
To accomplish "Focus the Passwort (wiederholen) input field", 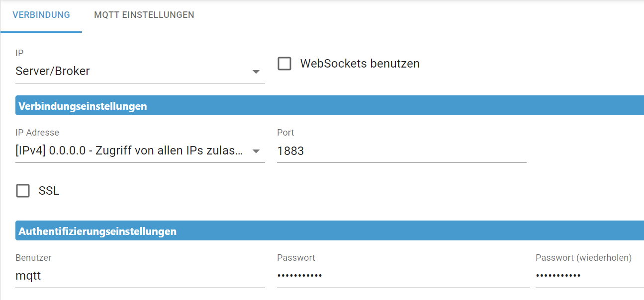I will click(x=589, y=276).
